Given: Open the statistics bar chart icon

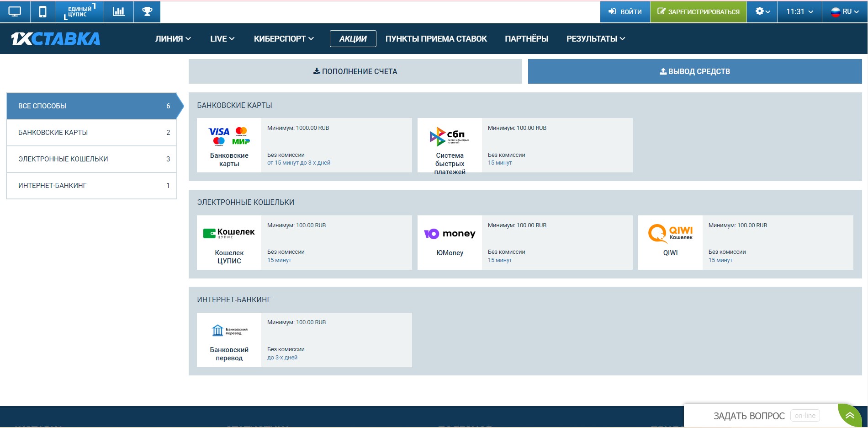Looking at the screenshot, I should click(119, 12).
